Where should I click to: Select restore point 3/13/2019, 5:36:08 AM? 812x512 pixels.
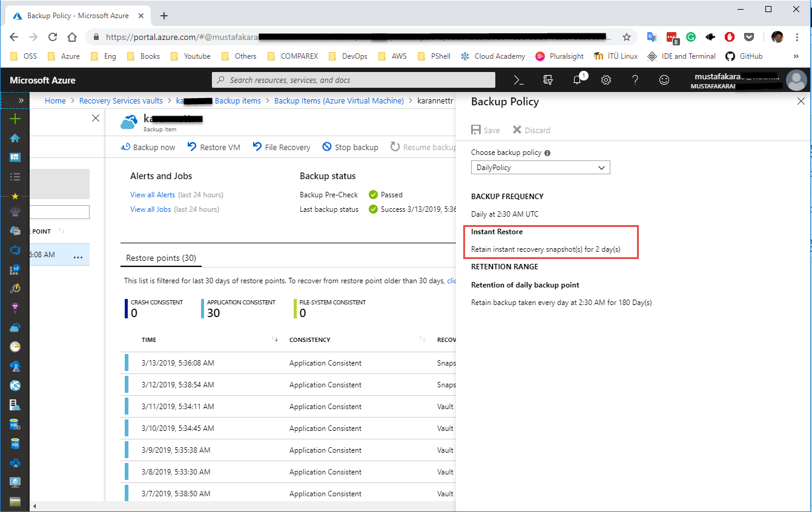coord(289,363)
